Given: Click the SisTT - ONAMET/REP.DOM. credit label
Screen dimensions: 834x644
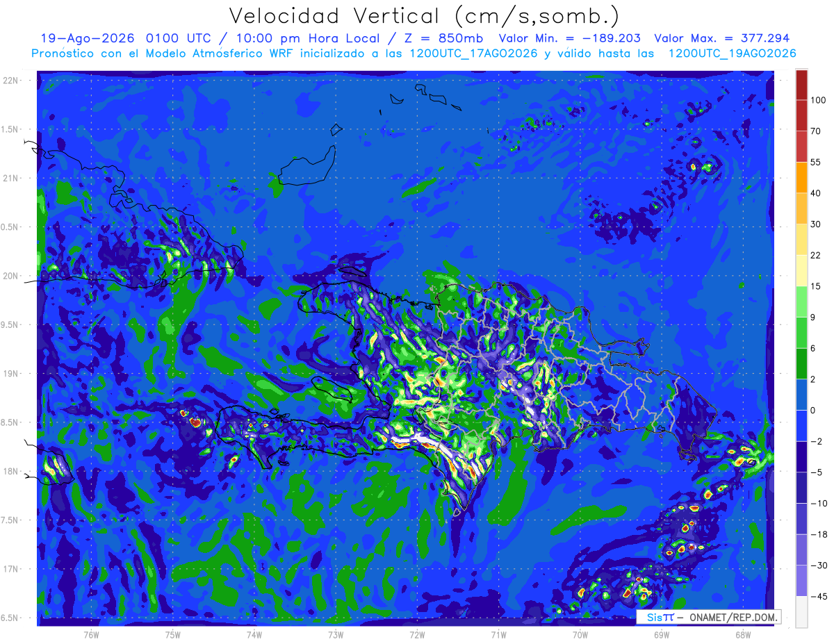Looking at the screenshot, I should pyautogui.click(x=709, y=617).
